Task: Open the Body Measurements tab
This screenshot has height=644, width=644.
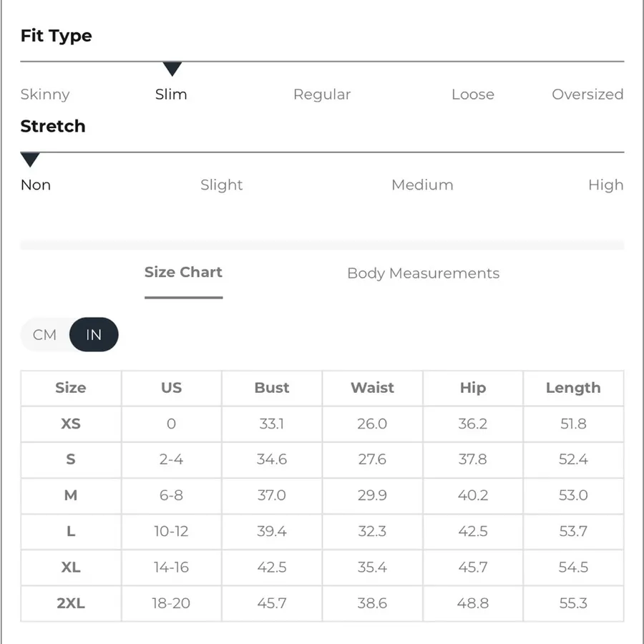Action: [423, 273]
